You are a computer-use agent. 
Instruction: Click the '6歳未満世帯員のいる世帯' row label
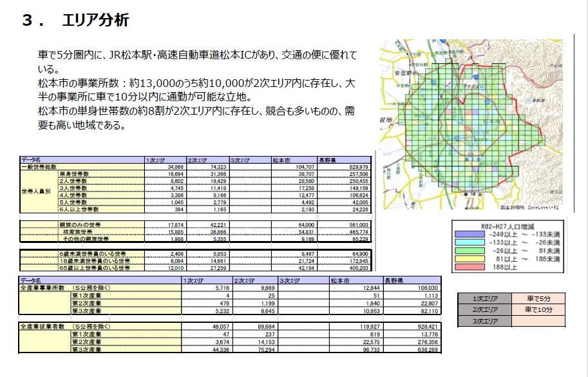(92, 254)
